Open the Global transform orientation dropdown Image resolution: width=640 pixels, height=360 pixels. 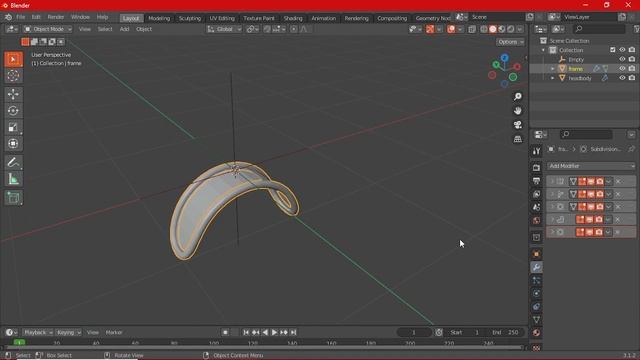coord(224,29)
